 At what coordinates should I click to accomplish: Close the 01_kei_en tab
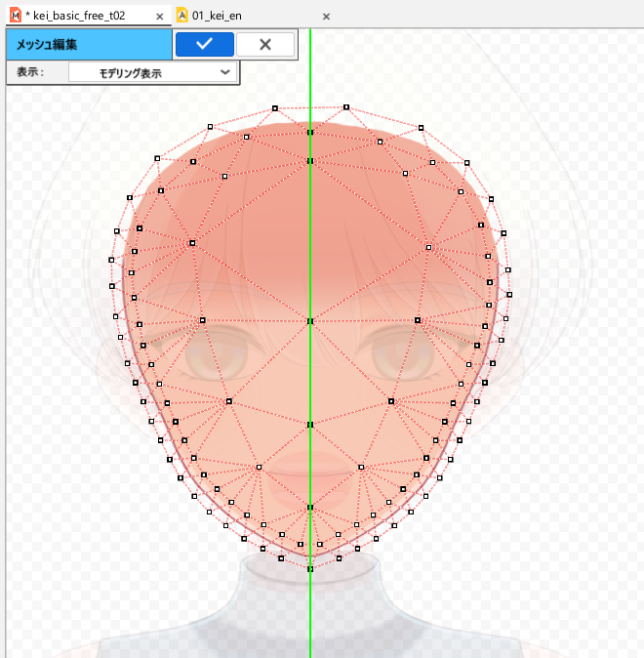pos(326,17)
